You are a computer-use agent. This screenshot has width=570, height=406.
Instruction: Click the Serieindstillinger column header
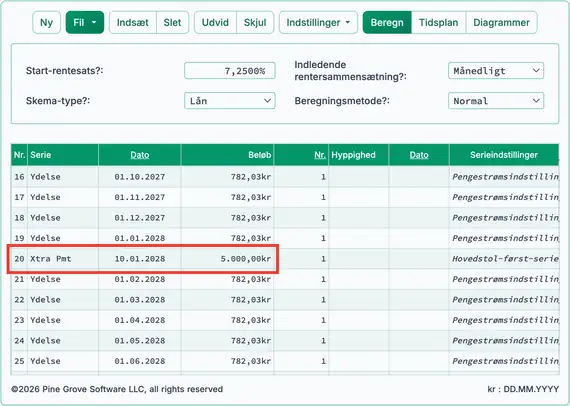coord(504,155)
